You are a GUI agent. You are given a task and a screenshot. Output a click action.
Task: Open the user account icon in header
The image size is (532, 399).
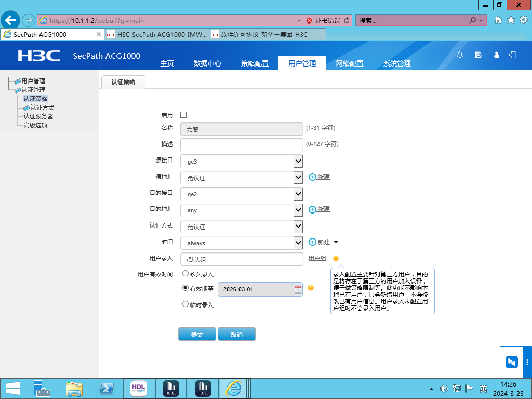(x=497, y=55)
